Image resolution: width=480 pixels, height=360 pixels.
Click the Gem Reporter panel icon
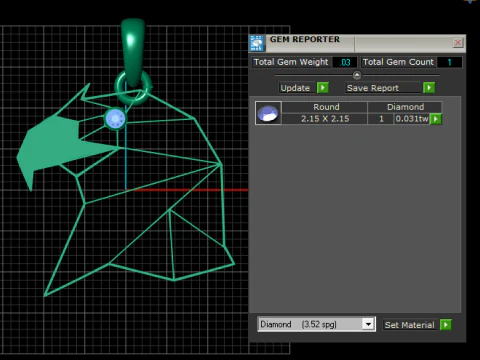click(x=257, y=43)
